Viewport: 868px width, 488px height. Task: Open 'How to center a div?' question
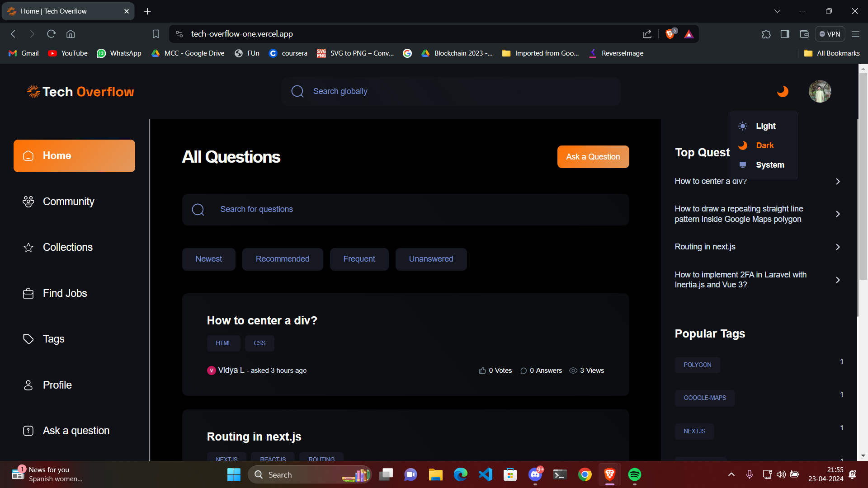262,320
